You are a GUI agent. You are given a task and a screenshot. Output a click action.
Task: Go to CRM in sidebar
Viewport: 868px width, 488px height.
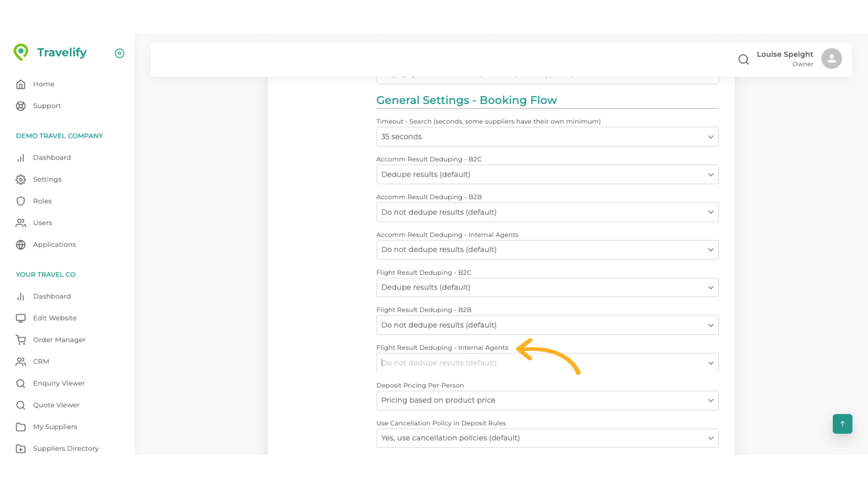click(41, 361)
